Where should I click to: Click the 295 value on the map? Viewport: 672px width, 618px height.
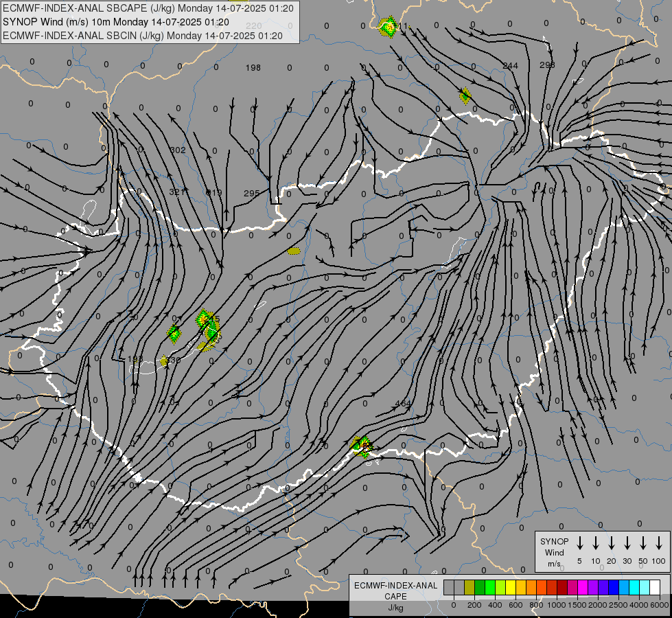[252, 194]
